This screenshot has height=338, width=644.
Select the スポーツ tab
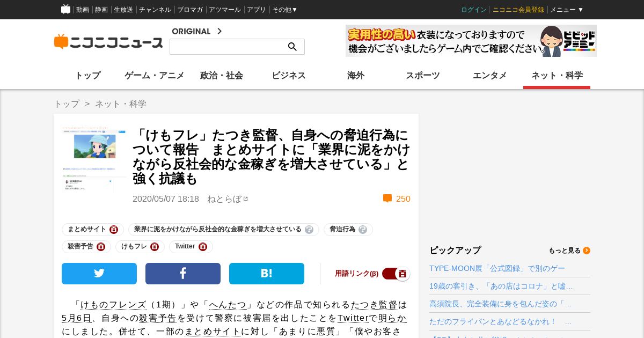[423, 76]
